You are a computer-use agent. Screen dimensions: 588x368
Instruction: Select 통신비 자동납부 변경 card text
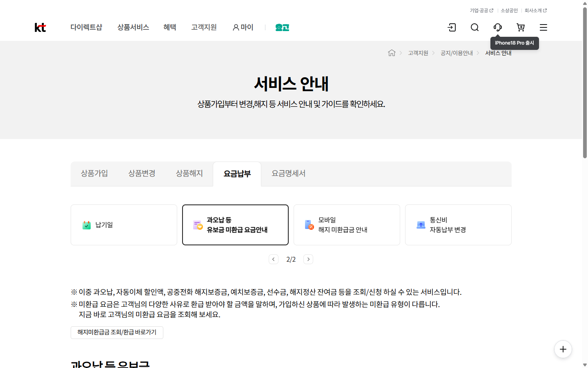click(448, 225)
